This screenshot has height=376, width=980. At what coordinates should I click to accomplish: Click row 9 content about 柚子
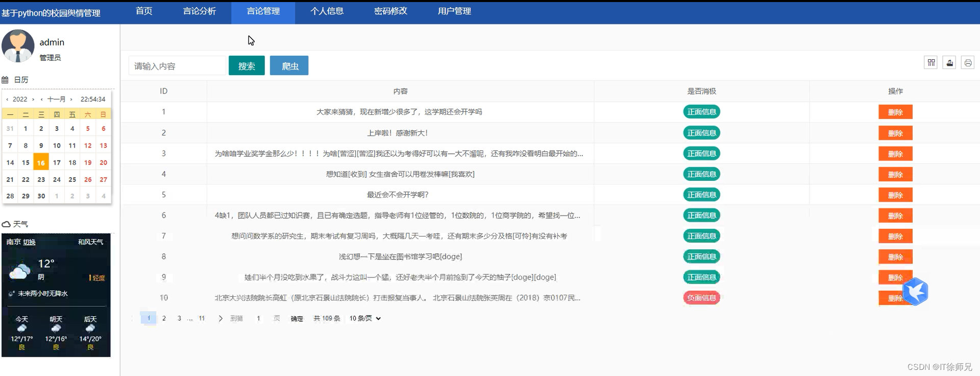pos(400,277)
